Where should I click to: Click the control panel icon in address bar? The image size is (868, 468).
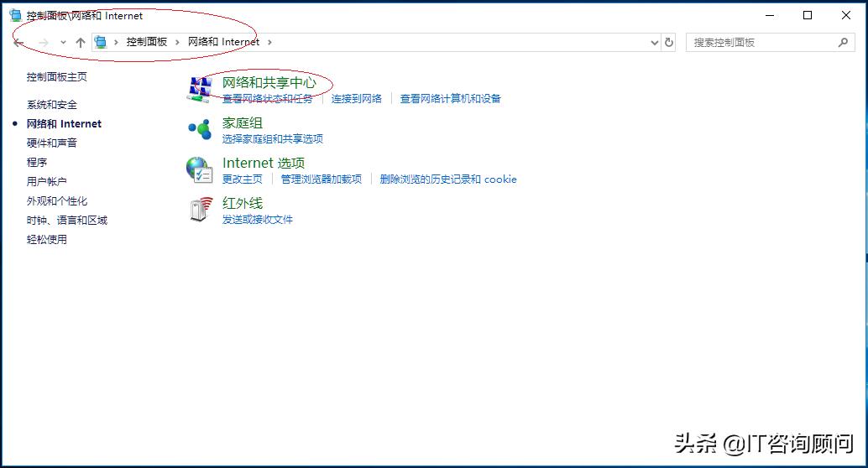pos(100,42)
